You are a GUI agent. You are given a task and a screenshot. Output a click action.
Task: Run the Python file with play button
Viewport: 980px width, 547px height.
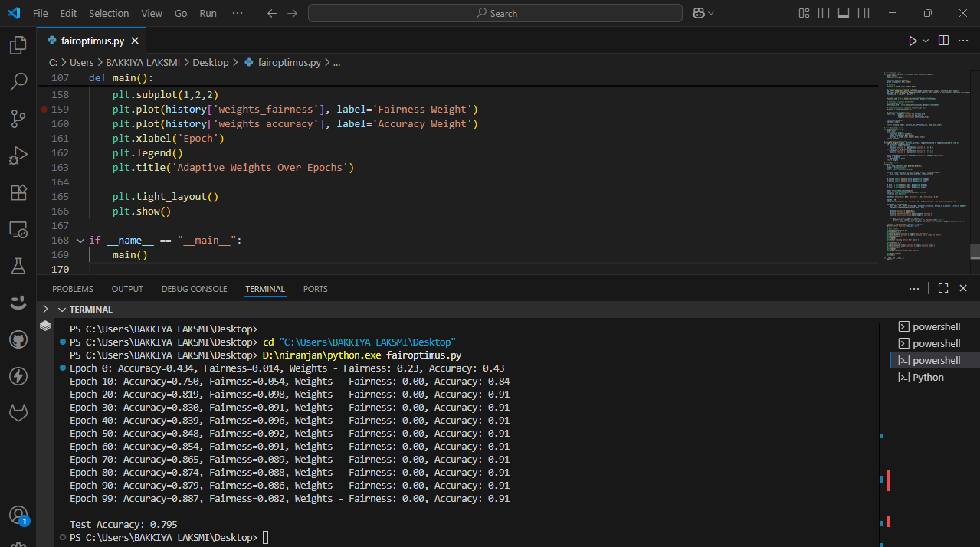tap(913, 41)
